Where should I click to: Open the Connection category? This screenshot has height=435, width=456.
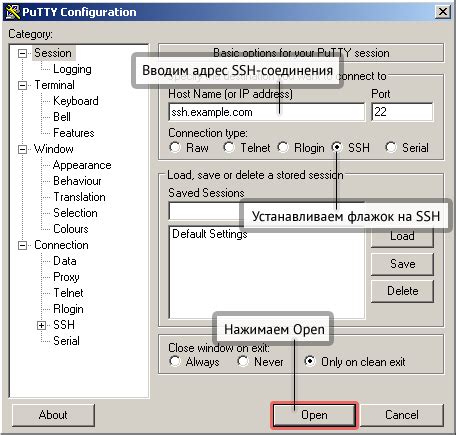(x=61, y=245)
